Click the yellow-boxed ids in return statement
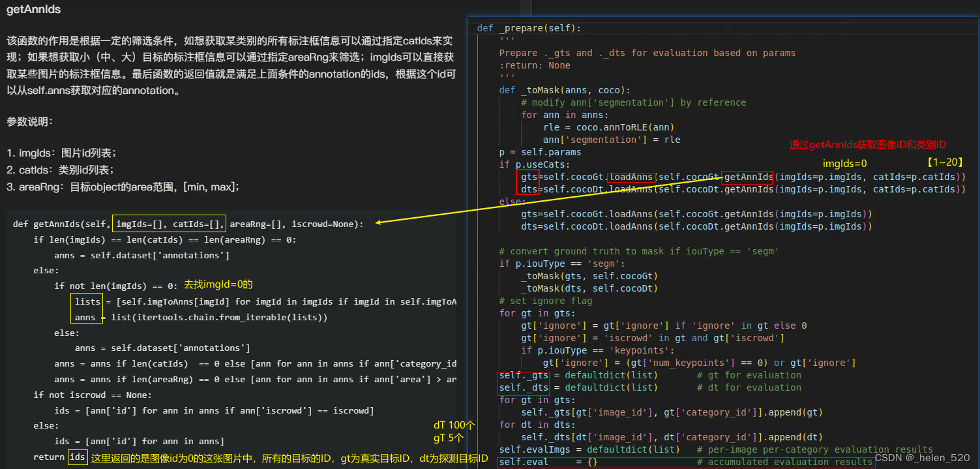Viewport: 980px width, 469px height. pos(77,457)
